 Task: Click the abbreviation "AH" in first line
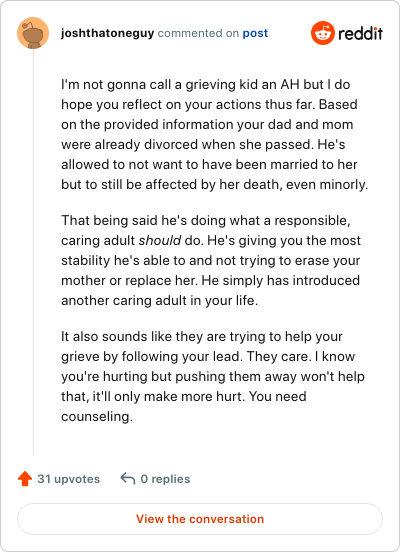[x=290, y=84]
